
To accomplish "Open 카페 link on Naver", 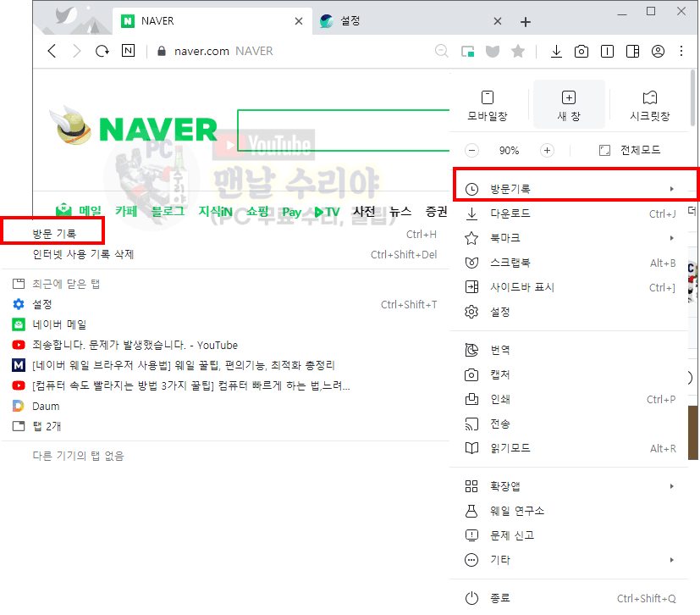I will (x=126, y=211).
